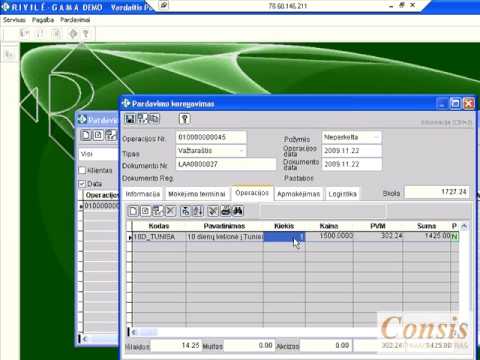Click the Dokumento Nr. field LAA0000027
Screen dimensions: 480x360
tap(226, 164)
